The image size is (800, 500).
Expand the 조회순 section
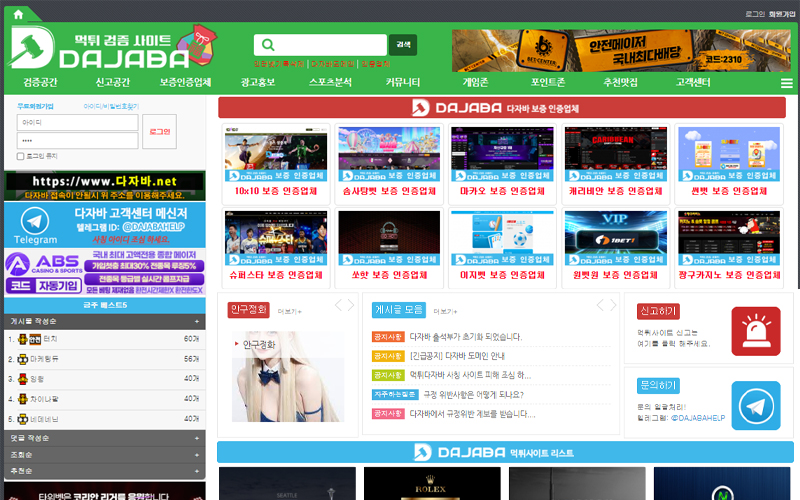[105, 455]
